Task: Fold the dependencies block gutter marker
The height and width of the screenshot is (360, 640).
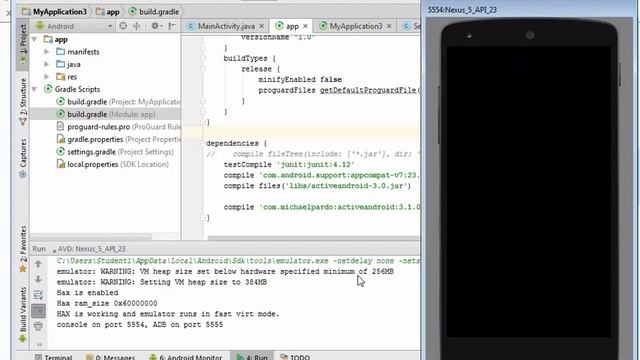Action: point(203,143)
